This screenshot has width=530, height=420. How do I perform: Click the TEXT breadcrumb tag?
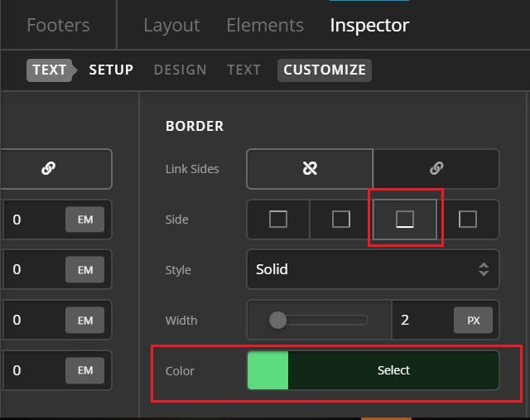pyautogui.click(x=51, y=70)
